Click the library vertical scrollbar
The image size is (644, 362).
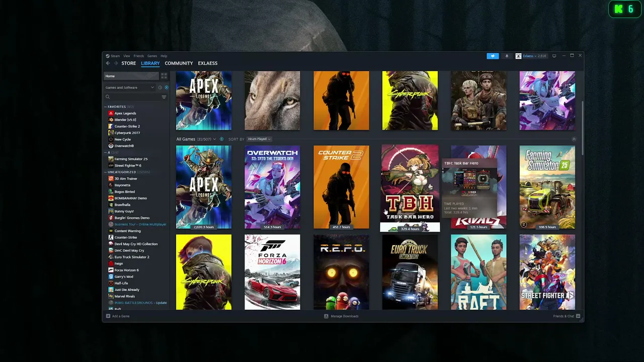[582, 128]
